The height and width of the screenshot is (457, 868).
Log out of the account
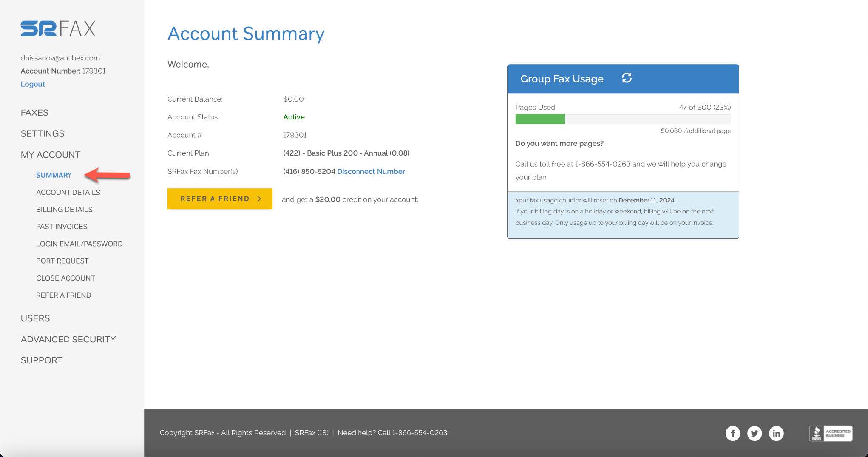(33, 84)
